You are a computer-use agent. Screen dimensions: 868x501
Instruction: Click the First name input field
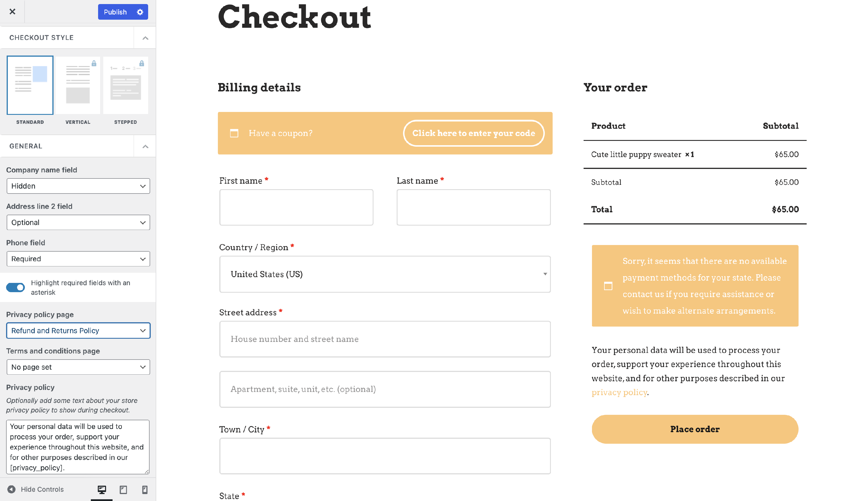click(x=296, y=207)
